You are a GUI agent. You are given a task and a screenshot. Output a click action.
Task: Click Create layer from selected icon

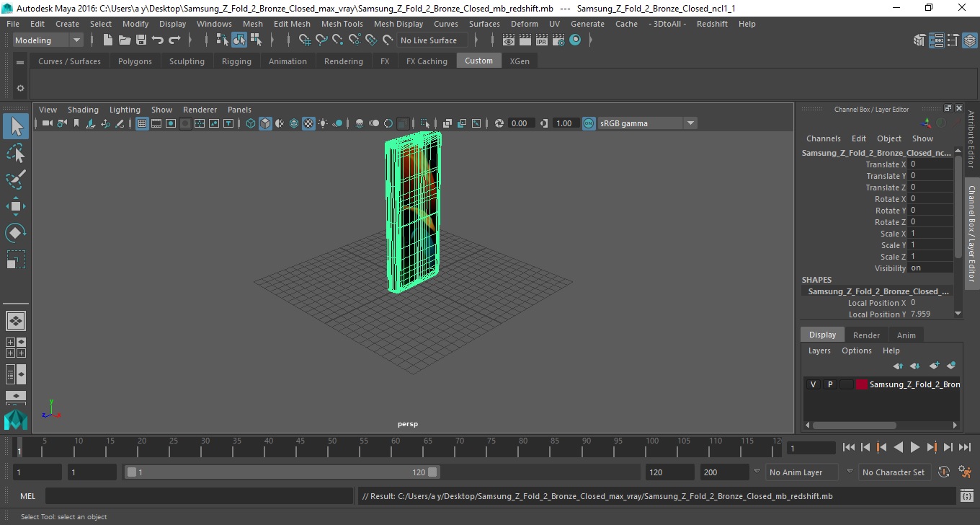click(x=950, y=366)
